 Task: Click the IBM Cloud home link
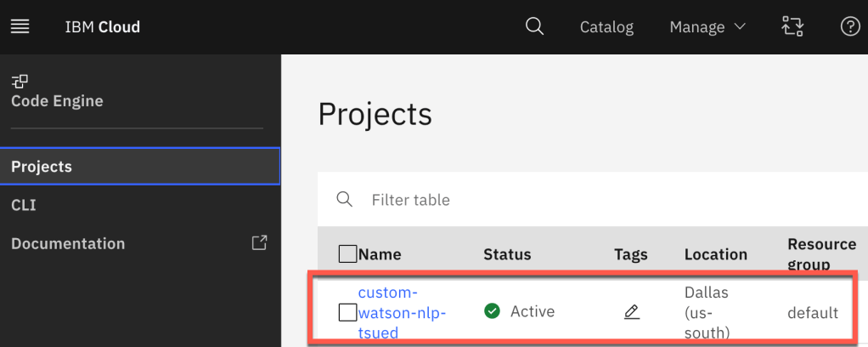[102, 26]
